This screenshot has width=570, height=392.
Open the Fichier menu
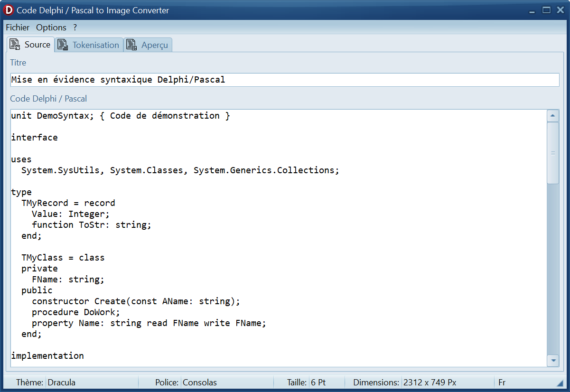click(x=18, y=28)
